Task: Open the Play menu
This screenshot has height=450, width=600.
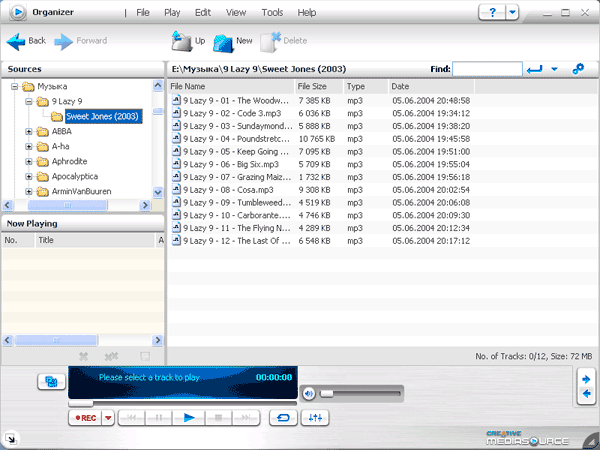Action: (x=172, y=13)
